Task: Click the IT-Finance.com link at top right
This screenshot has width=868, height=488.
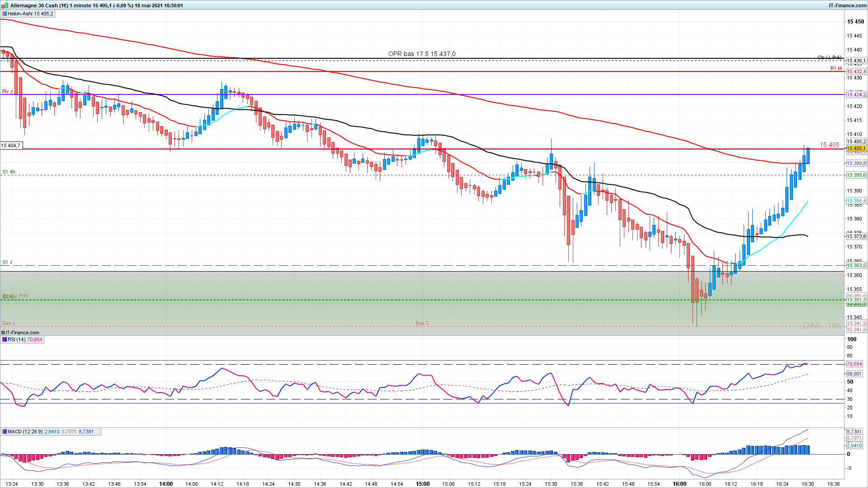Action: 847,5
